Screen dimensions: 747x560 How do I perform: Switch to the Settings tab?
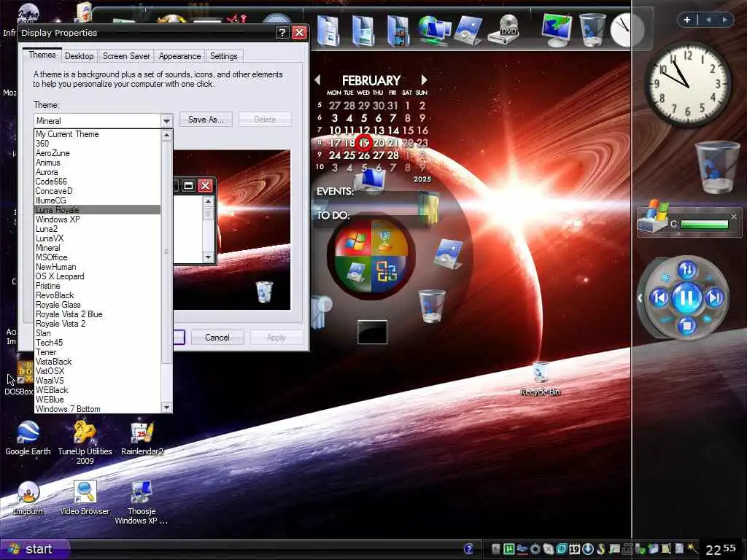tap(223, 56)
